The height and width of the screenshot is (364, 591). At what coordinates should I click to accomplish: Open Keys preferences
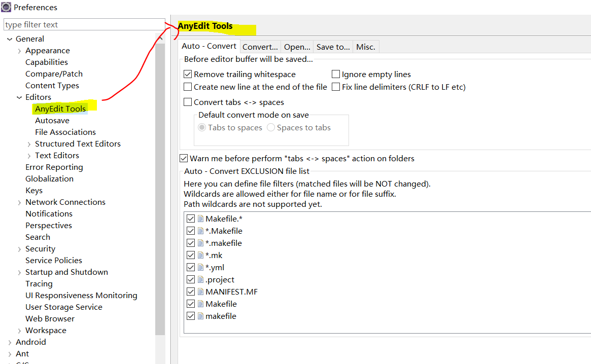click(x=34, y=191)
